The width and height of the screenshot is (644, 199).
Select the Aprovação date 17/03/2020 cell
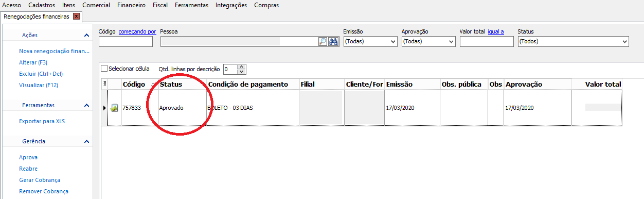538,108
